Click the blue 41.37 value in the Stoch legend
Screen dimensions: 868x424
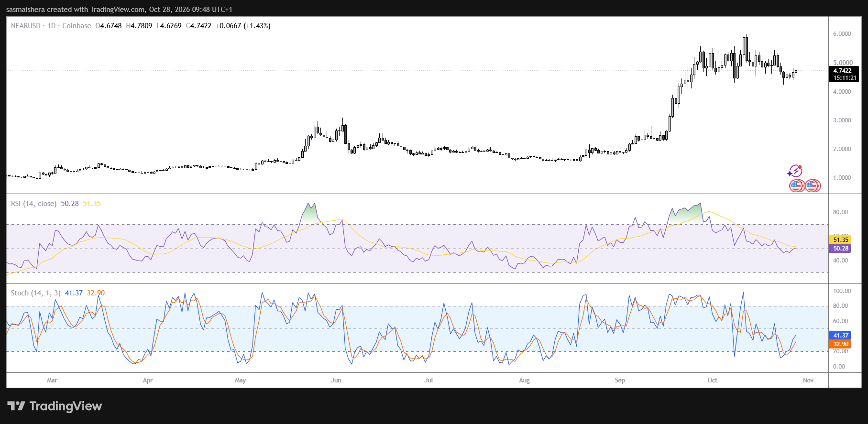(x=74, y=293)
